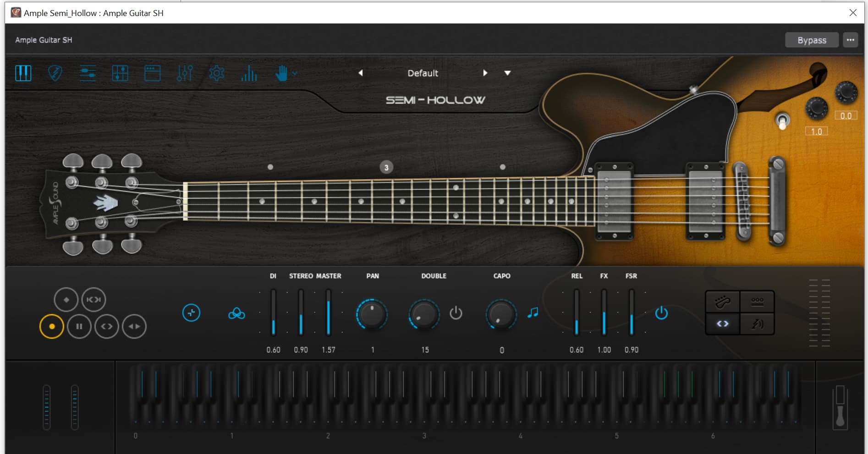The width and height of the screenshot is (868, 454).
Task: Click the STEREO value 0.90
Action: 301,350
